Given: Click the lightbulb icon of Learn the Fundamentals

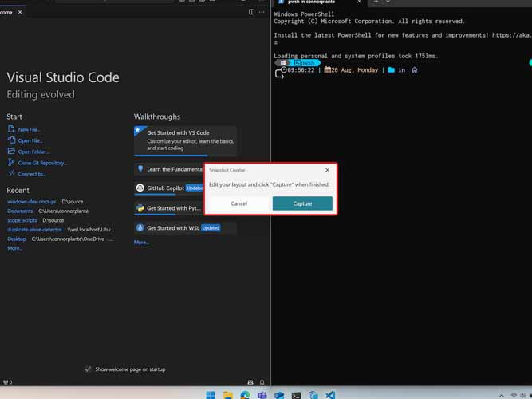Looking at the screenshot, I should pyautogui.click(x=140, y=168).
